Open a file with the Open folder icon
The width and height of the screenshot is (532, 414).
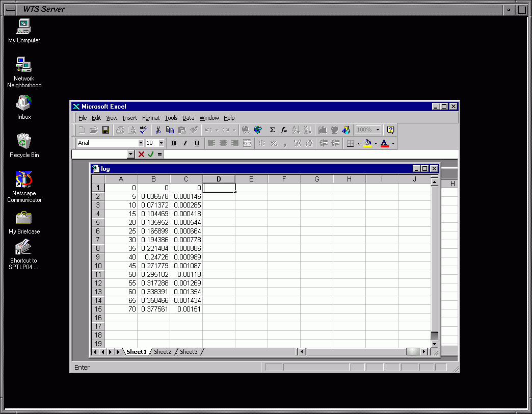click(94, 130)
